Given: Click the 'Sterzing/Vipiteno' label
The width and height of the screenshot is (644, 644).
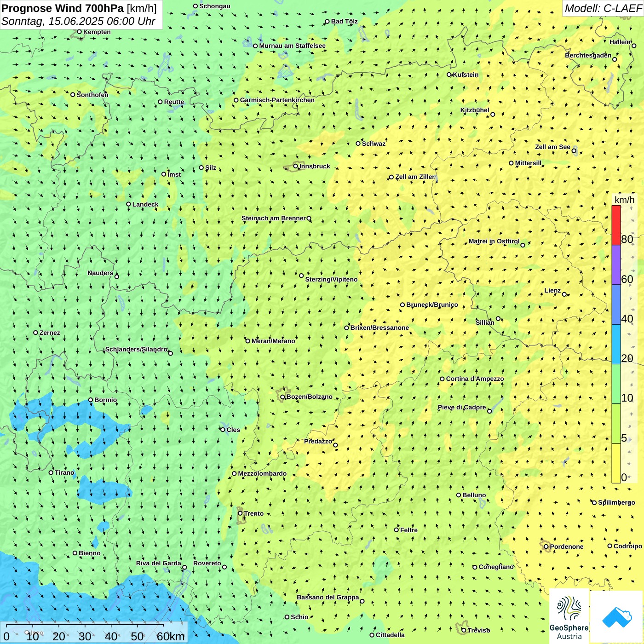Looking at the screenshot, I should (332, 279).
